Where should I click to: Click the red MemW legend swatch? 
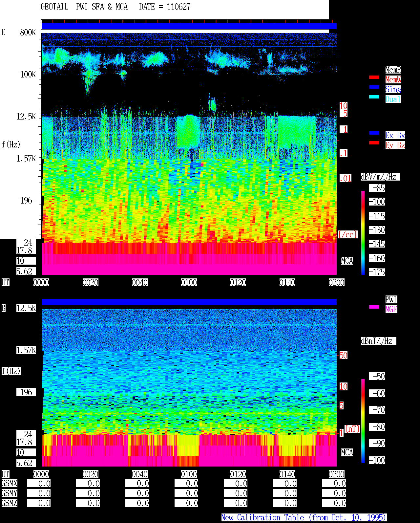tap(374, 77)
